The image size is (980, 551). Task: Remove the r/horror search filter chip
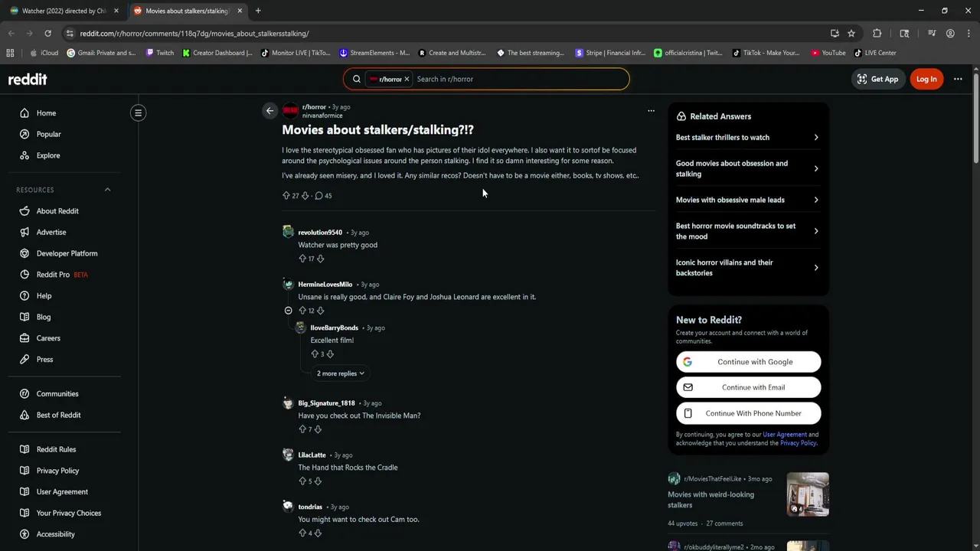coord(407,79)
